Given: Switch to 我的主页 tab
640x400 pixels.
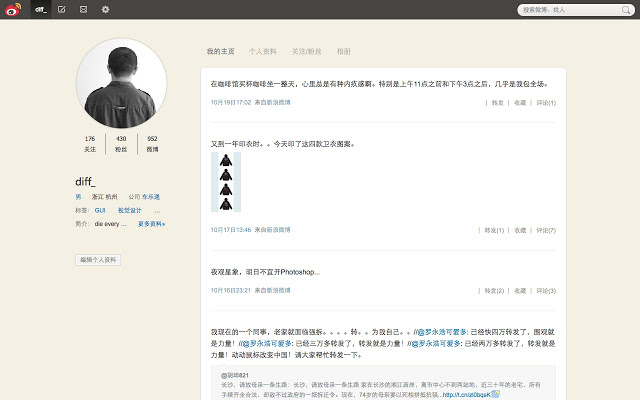Looking at the screenshot, I should tap(220, 51).
